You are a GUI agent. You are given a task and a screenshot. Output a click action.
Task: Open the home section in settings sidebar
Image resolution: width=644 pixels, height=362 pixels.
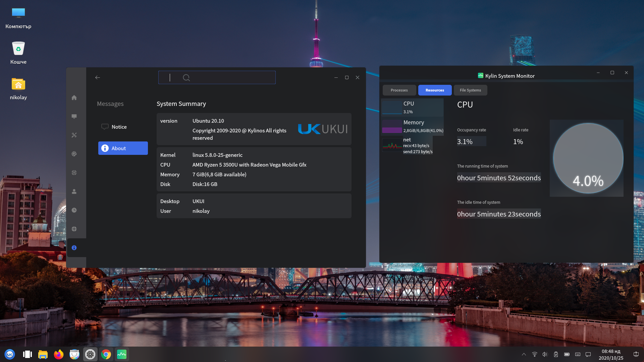pos(74,98)
